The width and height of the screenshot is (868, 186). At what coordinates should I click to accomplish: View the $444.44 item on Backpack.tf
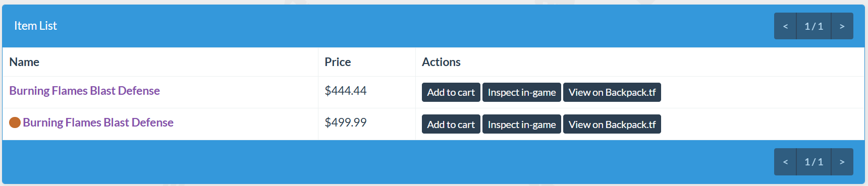coord(612,92)
